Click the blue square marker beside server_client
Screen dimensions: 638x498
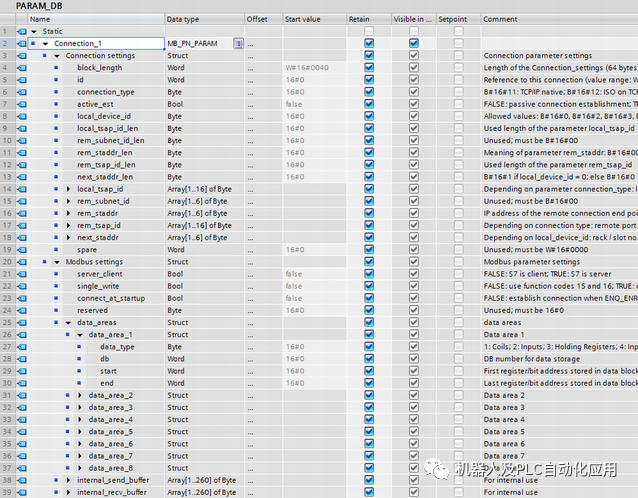(x=56, y=274)
